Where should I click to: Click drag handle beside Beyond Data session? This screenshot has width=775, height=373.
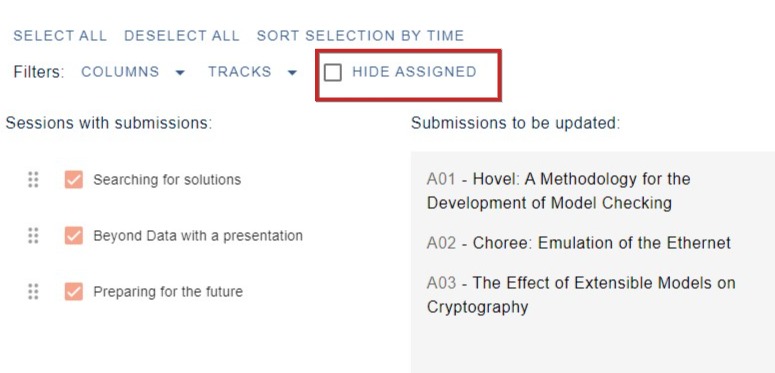[x=33, y=236]
